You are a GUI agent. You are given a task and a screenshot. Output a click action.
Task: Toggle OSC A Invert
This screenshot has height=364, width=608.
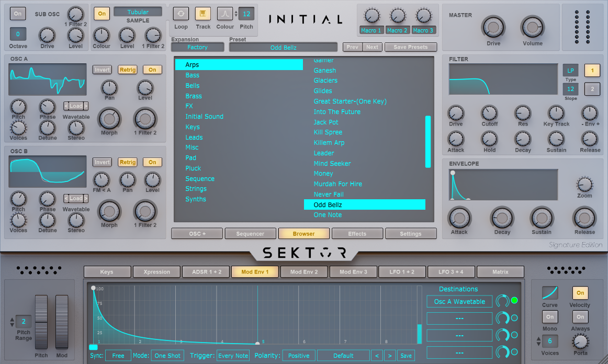click(102, 70)
